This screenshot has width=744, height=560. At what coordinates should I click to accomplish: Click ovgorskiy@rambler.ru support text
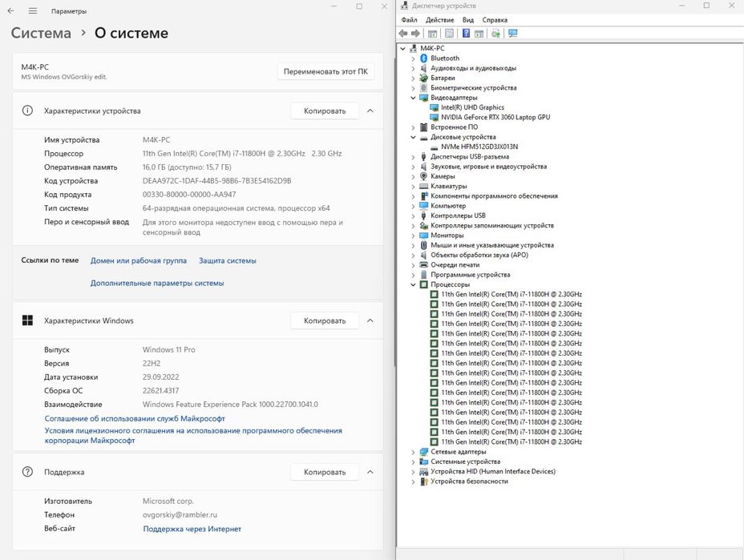coord(180,514)
